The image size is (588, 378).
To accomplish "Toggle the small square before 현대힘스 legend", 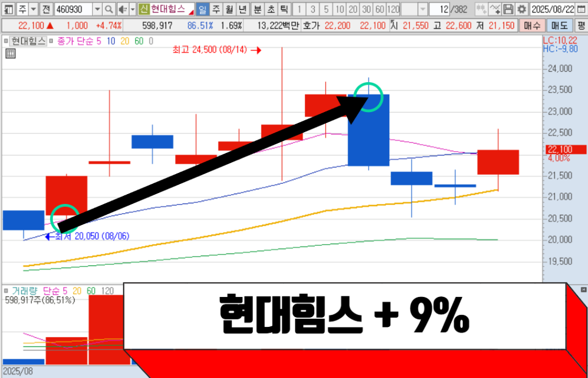I will point(6,41).
